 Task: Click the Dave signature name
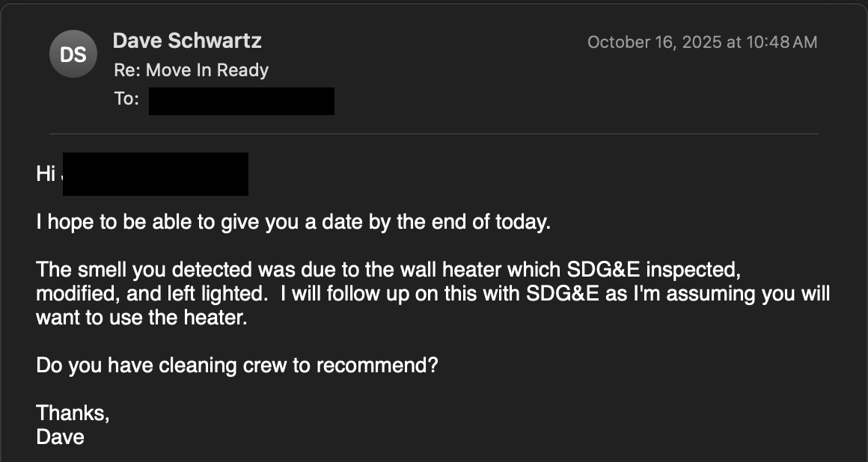point(60,437)
